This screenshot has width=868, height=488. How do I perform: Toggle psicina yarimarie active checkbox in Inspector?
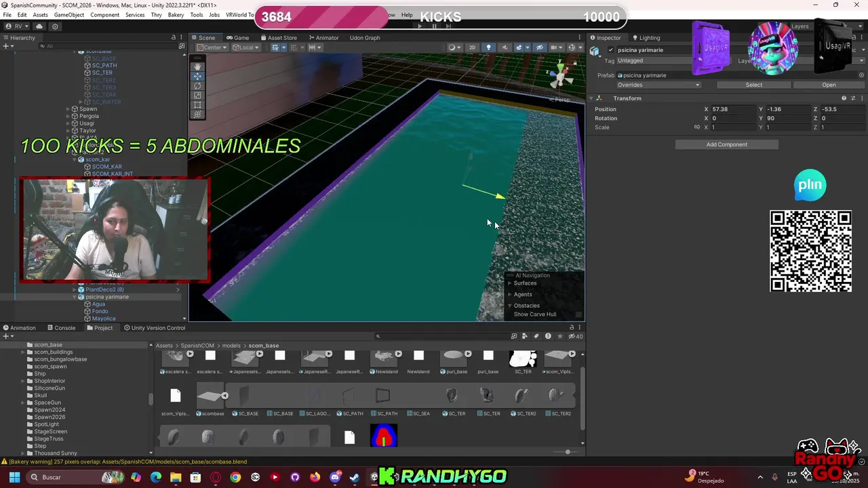(611, 50)
